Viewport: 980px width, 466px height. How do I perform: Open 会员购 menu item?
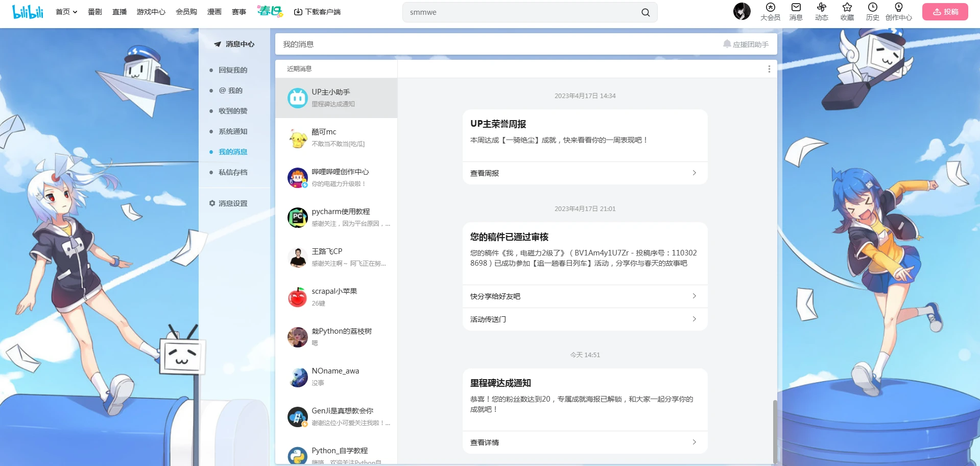tap(186, 12)
